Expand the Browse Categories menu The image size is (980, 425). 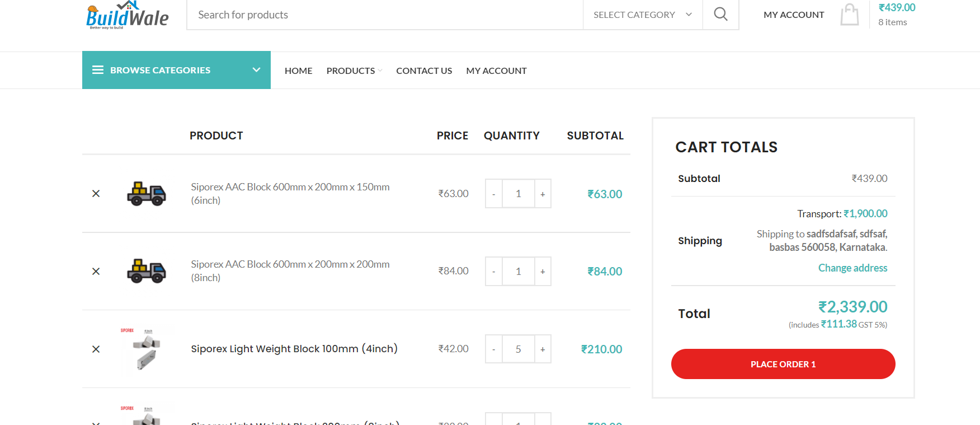[176, 70]
